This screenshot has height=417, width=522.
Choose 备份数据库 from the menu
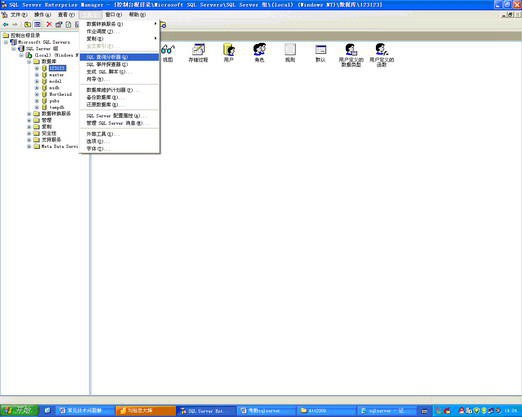coord(119,97)
